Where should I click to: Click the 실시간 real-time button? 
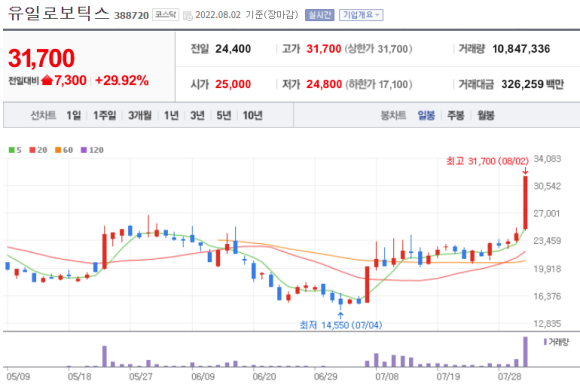[x=320, y=15]
